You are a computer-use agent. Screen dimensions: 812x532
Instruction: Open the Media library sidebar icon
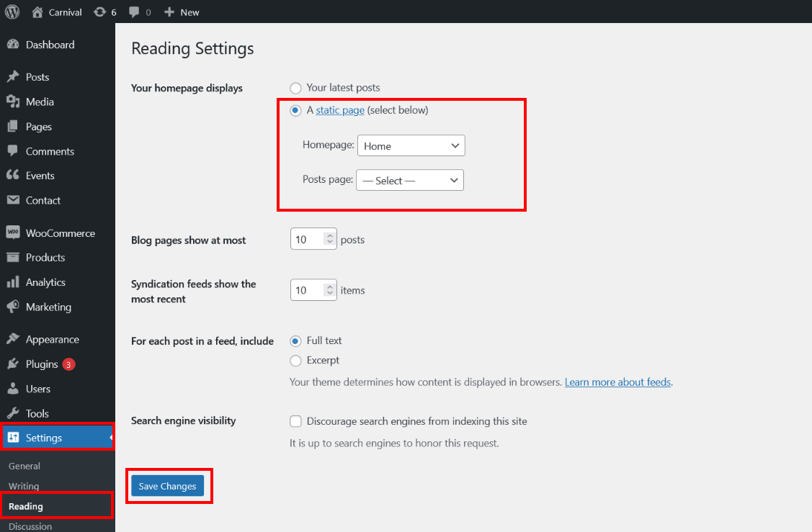coord(12,102)
